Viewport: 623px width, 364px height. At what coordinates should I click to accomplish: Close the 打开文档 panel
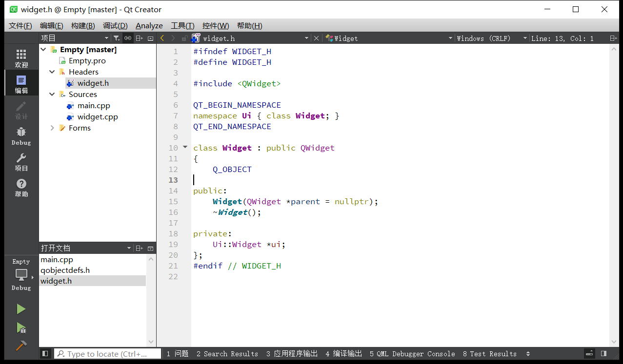coord(150,248)
